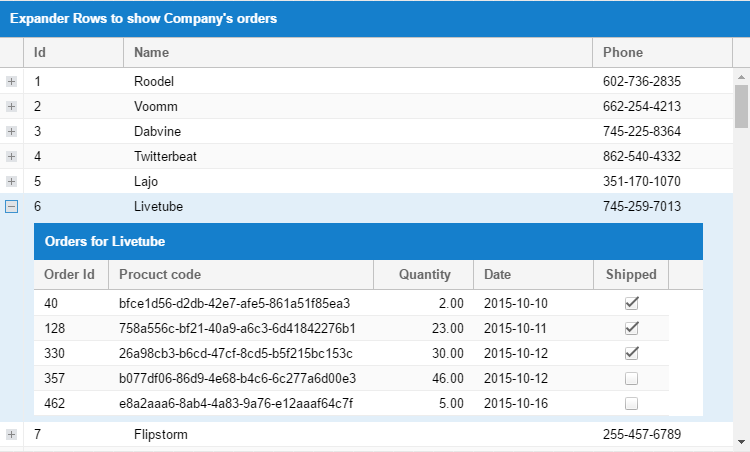
Task: Click phone number 351-170-1070
Action: click(641, 181)
